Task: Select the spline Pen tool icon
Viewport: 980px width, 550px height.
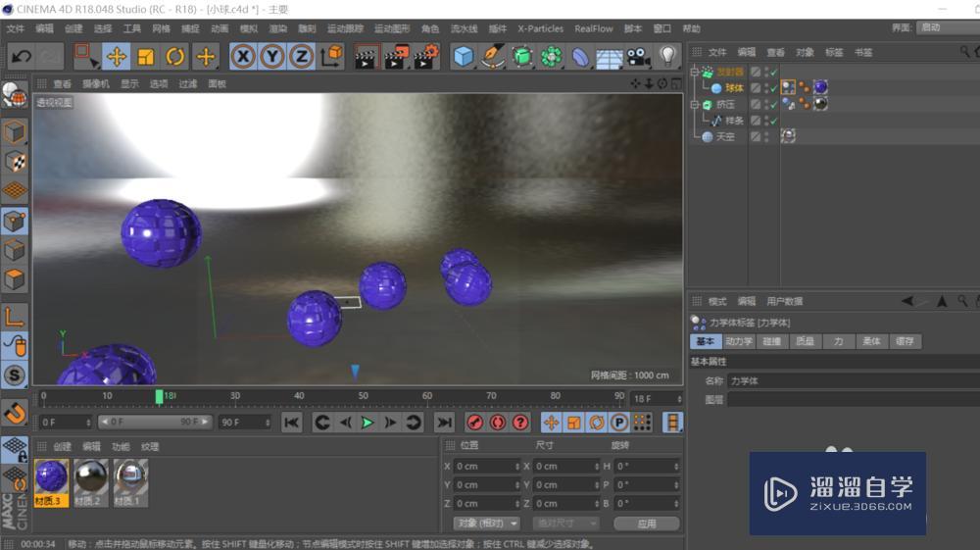Action: point(492,57)
